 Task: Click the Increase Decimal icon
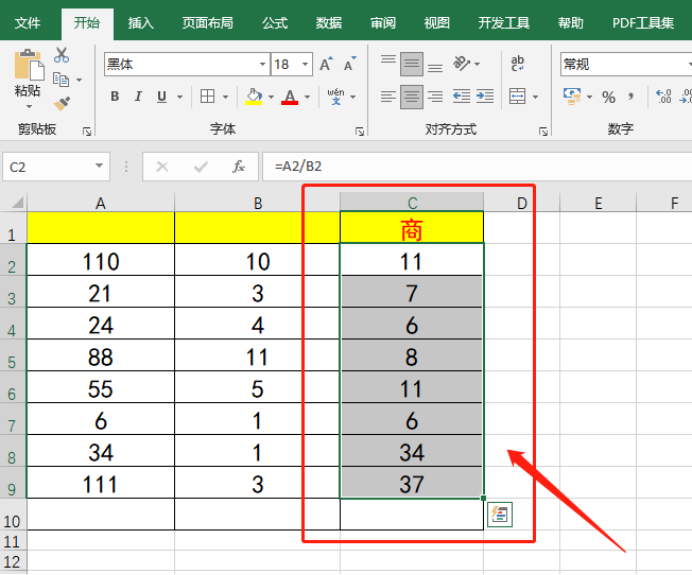(x=663, y=96)
